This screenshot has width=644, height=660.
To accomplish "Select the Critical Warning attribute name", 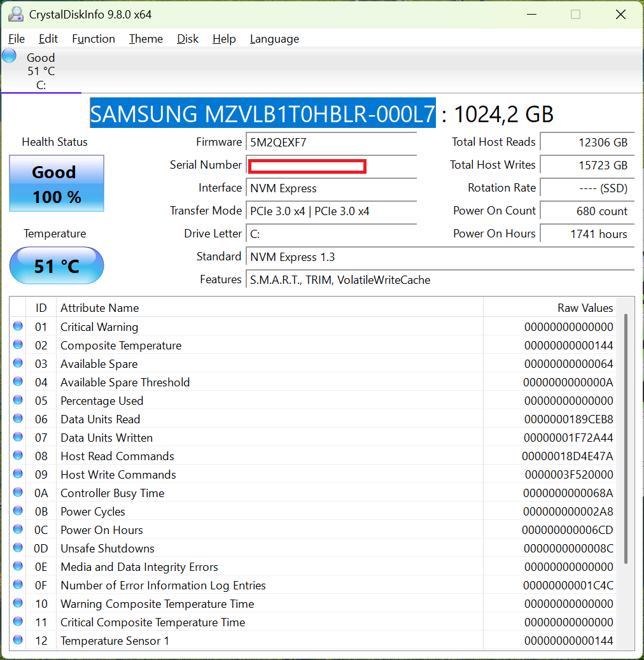I will click(99, 327).
